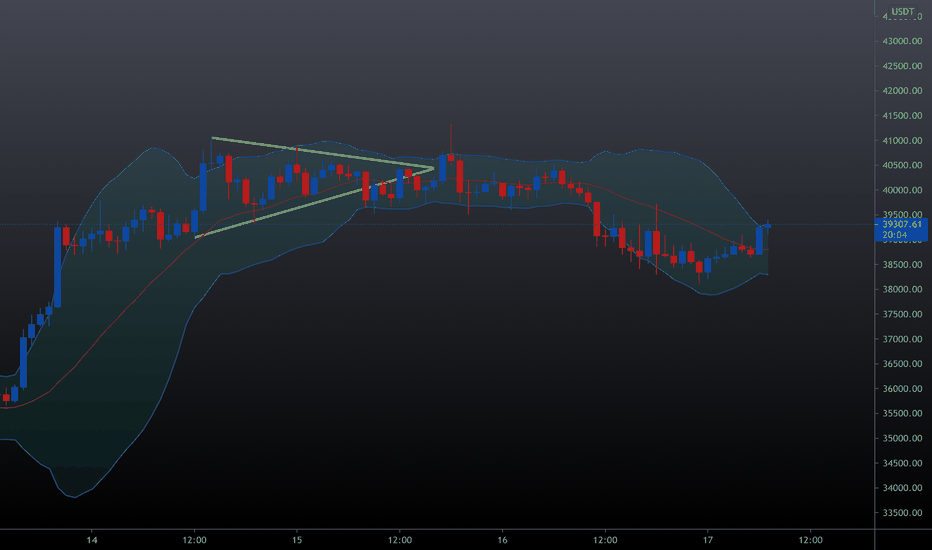
Task: Click date label 17 on time axis
Action: pos(707,540)
